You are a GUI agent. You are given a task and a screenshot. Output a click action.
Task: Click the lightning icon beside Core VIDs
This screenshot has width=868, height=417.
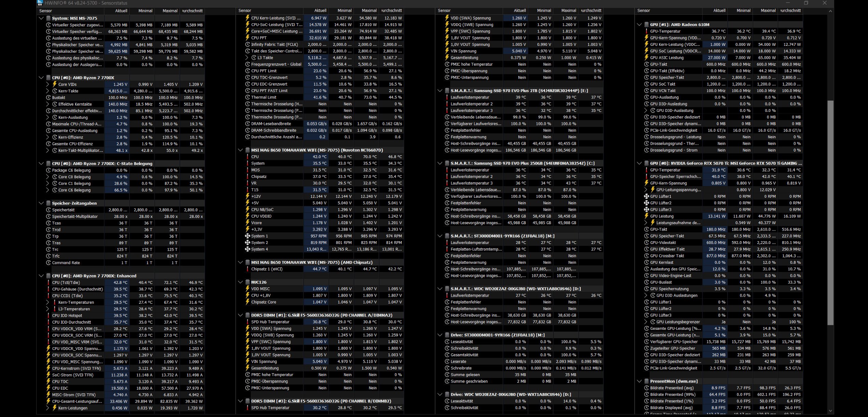(x=55, y=84)
